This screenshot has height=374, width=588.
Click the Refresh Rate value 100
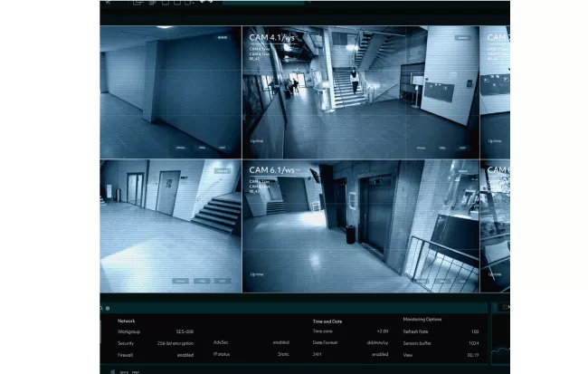pos(475,331)
